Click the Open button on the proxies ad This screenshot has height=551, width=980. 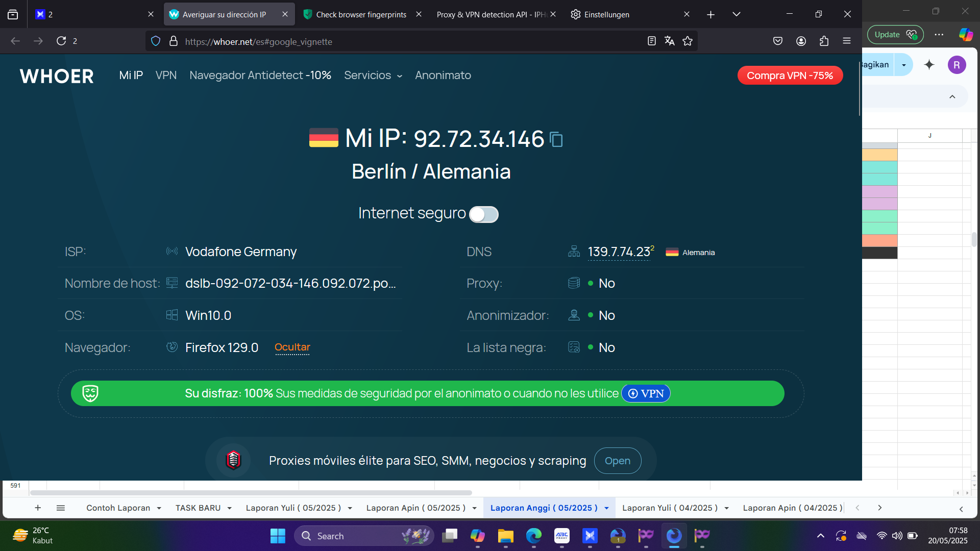(618, 461)
